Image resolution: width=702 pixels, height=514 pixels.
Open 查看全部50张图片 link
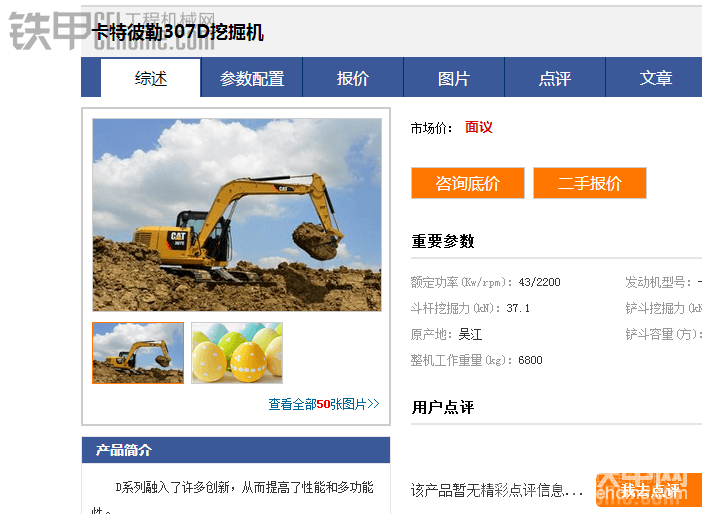(324, 404)
